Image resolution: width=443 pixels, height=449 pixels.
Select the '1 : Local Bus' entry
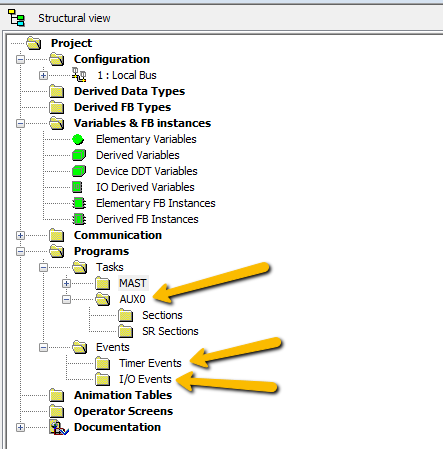click(127, 75)
